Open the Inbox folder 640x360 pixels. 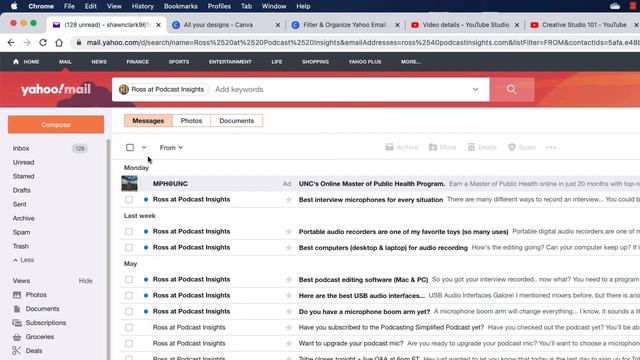[x=21, y=149]
